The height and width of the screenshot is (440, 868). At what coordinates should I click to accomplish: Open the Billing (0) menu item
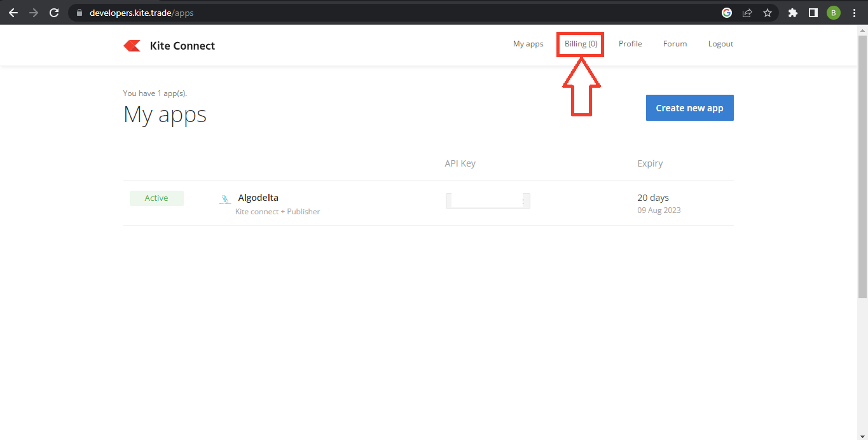(x=579, y=43)
